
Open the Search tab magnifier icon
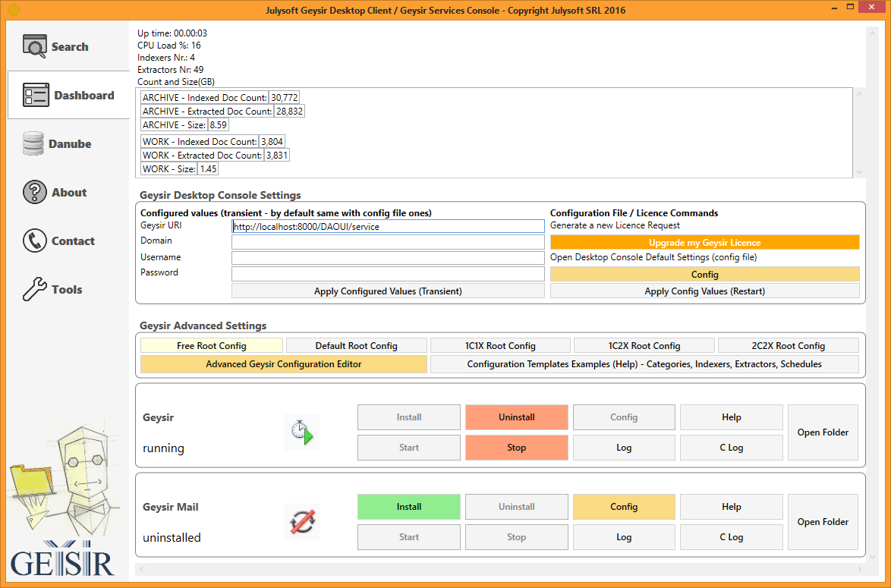click(35, 46)
